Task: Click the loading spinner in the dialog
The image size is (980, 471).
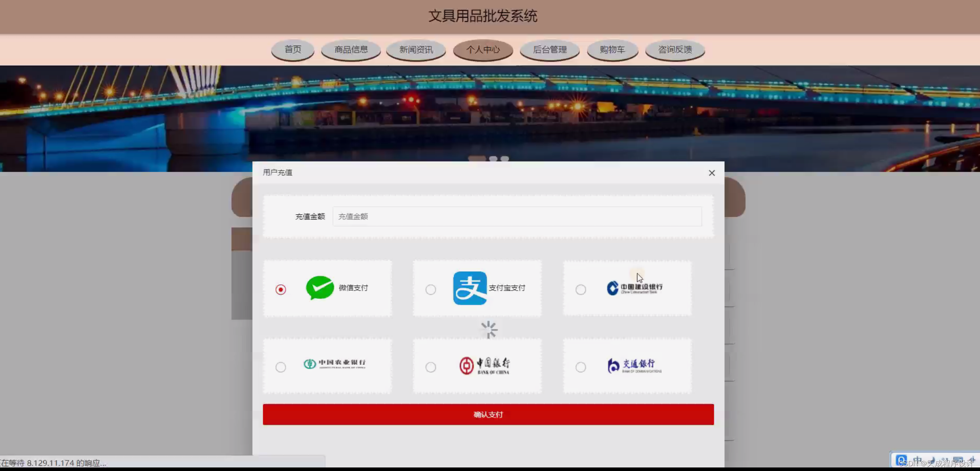Action: coord(489,329)
